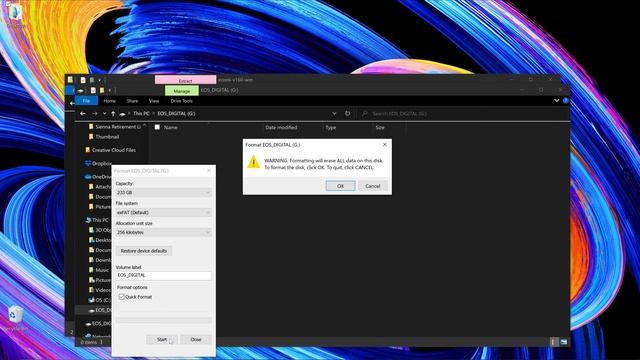Open the File tab in Explorer

point(86,101)
